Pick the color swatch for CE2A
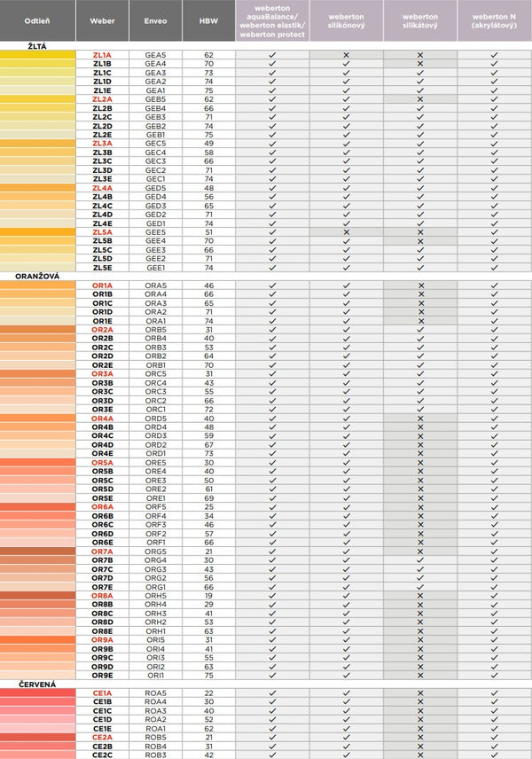The image size is (532, 759). coord(38,737)
